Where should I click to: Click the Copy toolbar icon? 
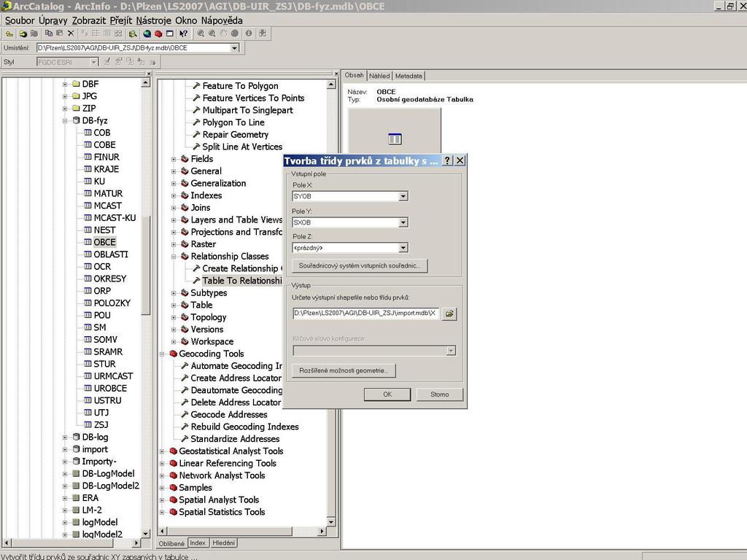[x=49, y=34]
